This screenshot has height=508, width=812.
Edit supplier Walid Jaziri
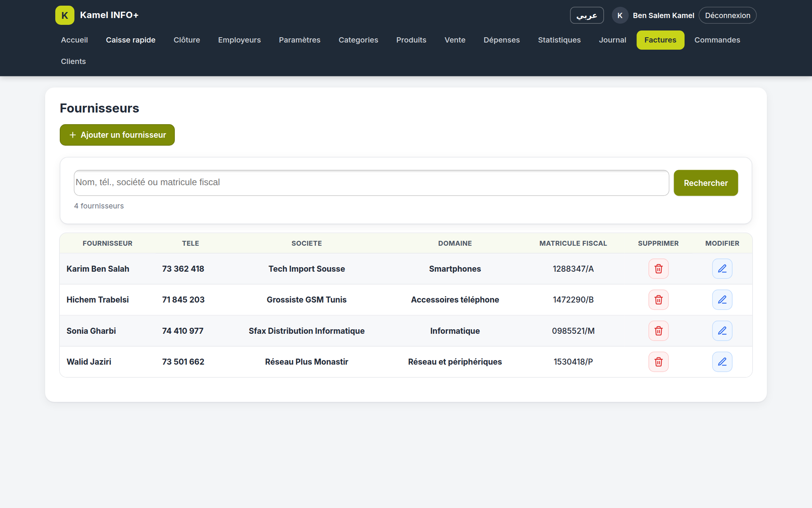click(722, 362)
